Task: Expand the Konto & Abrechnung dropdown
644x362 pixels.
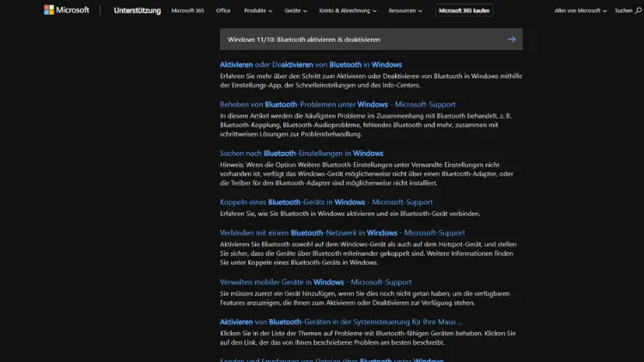Action: tap(348, 10)
